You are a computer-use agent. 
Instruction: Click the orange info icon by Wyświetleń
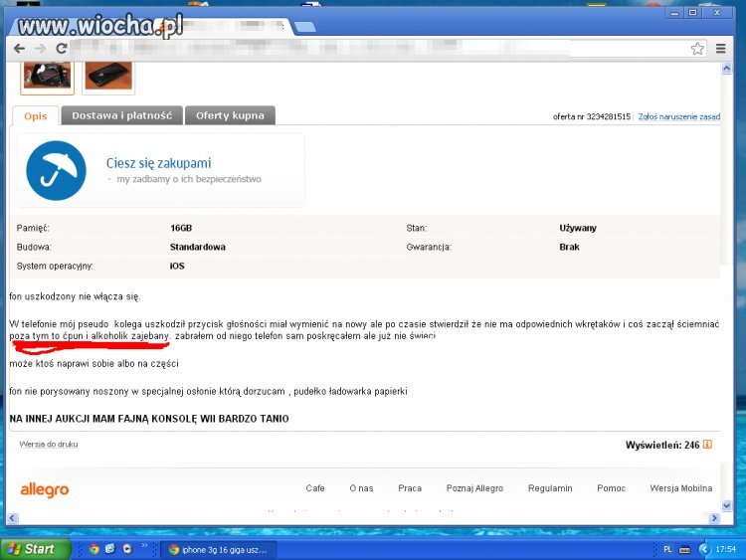[707, 445]
